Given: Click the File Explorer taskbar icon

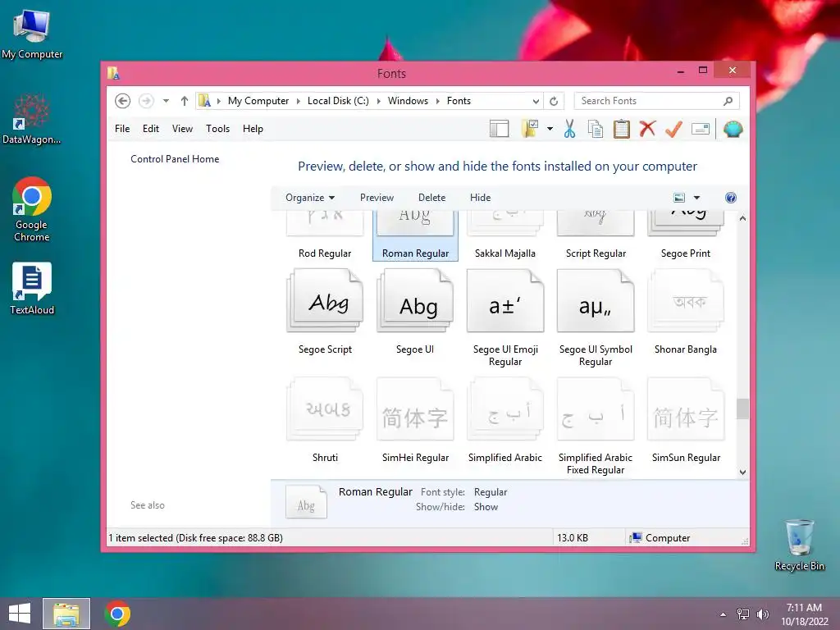Looking at the screenshot, I should point(66,614).
